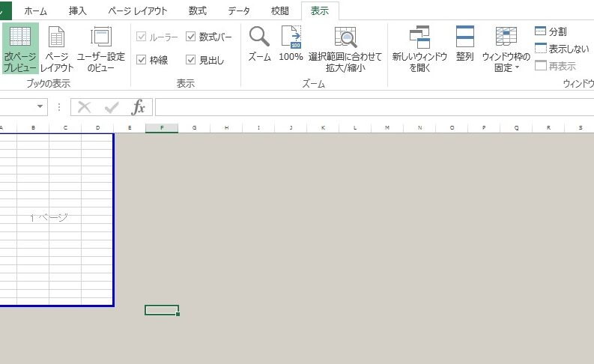Open Custom Views (ユーザー設定のビュー)
Image resolution: width=594 pixels, height=364 pixels.
click(x=101, y=48)
